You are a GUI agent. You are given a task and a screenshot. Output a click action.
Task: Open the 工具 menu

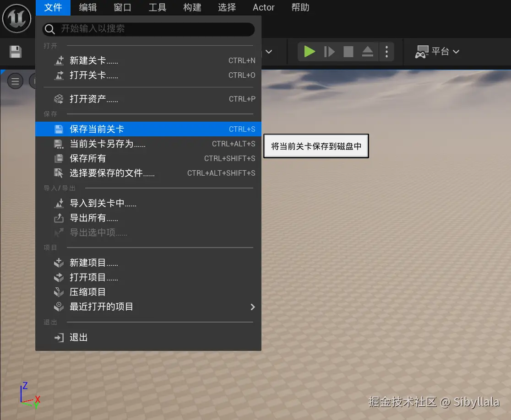[x=158, y=7]
